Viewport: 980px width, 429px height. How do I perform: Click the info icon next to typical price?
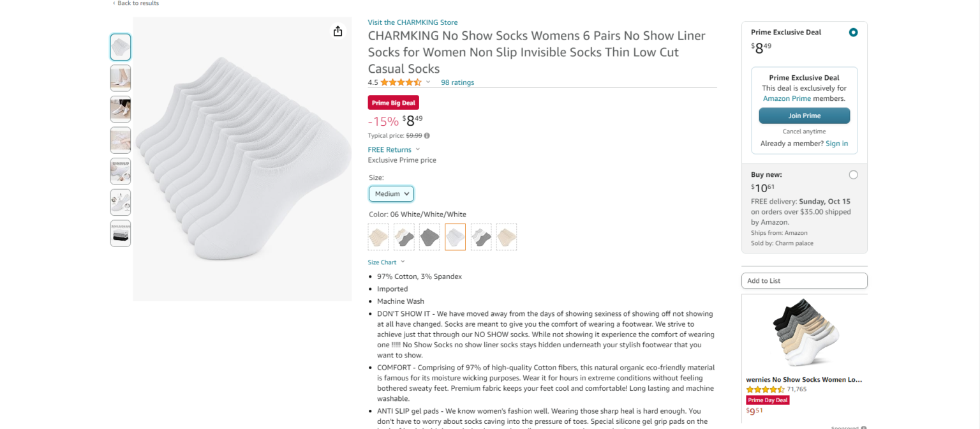point(426,135)
